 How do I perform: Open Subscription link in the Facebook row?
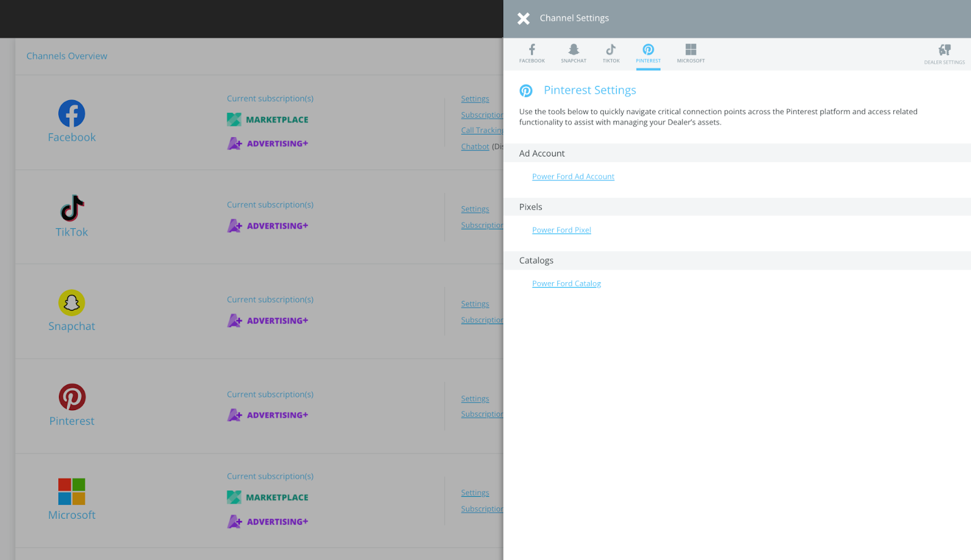point(482,115)
